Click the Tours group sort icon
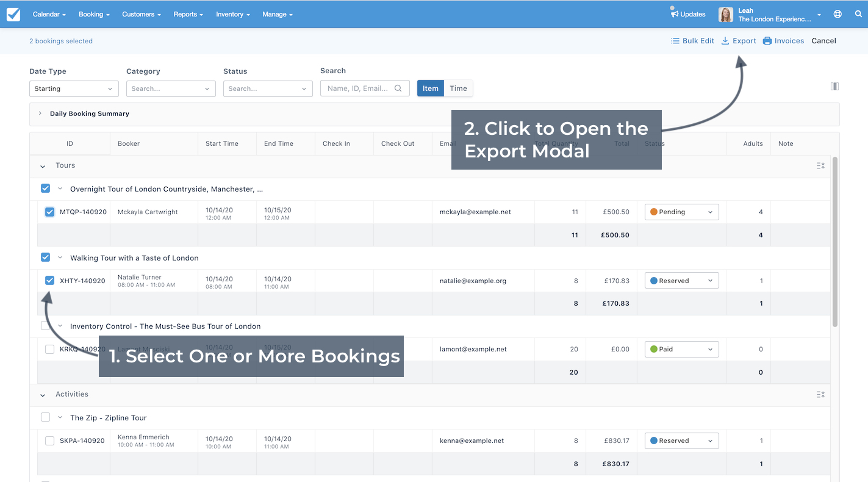Screen dimensions: 868x482 point(820,165)
